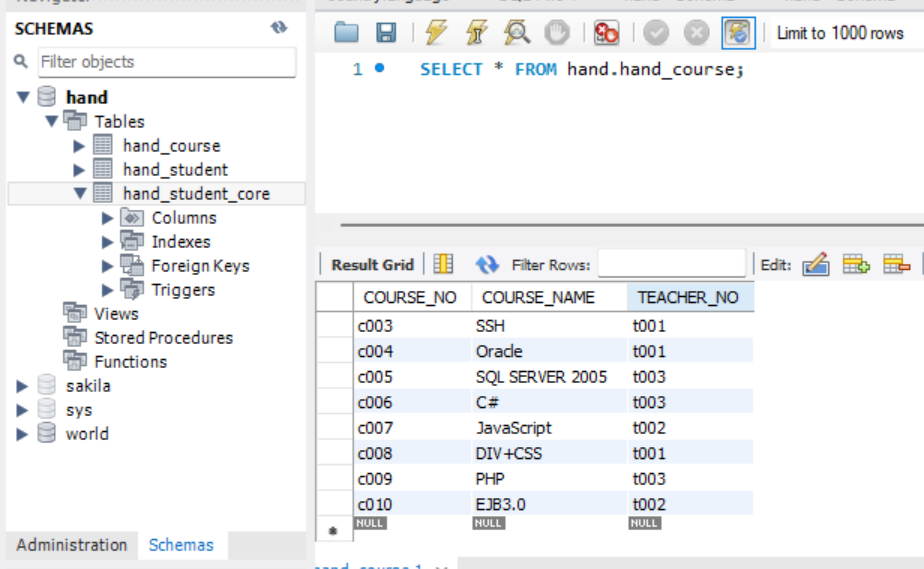
Task: Collapse the Tables node
Action: pyautogui.click(x=51, y=121)
